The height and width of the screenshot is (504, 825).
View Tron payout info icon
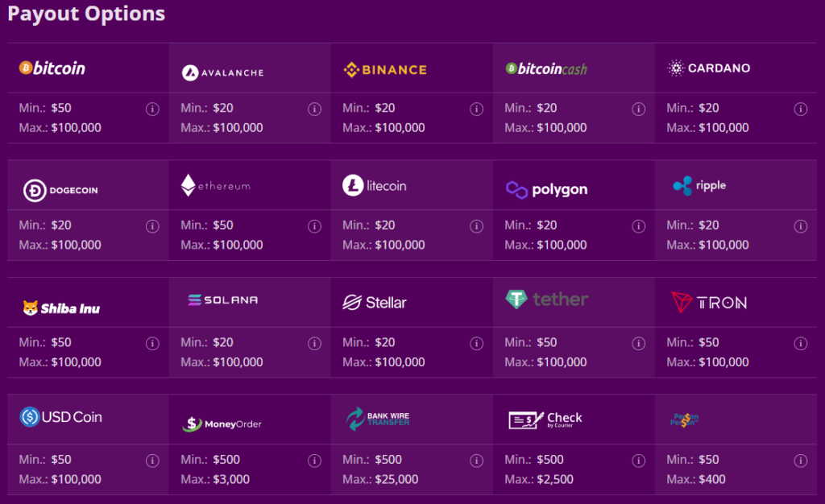801,343
